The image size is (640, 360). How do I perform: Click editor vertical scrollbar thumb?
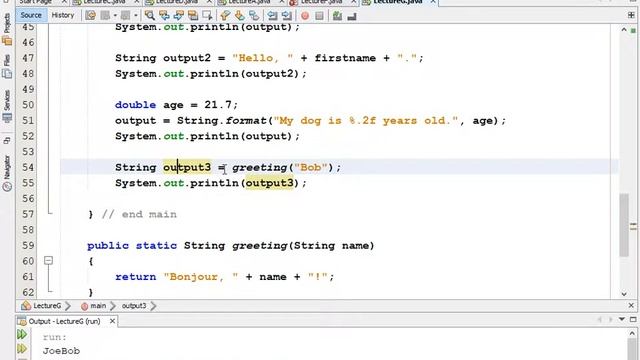coord(624,224)
